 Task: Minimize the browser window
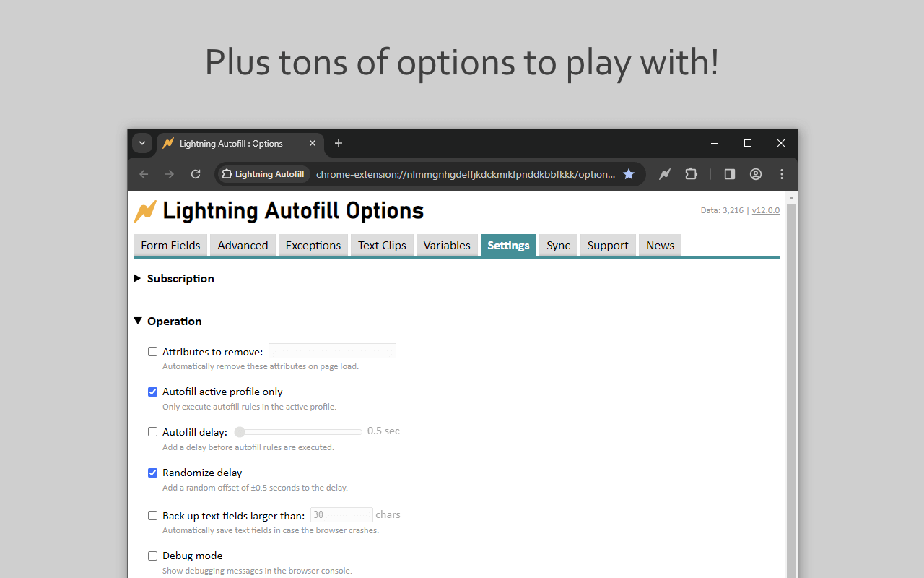point(715,143)
